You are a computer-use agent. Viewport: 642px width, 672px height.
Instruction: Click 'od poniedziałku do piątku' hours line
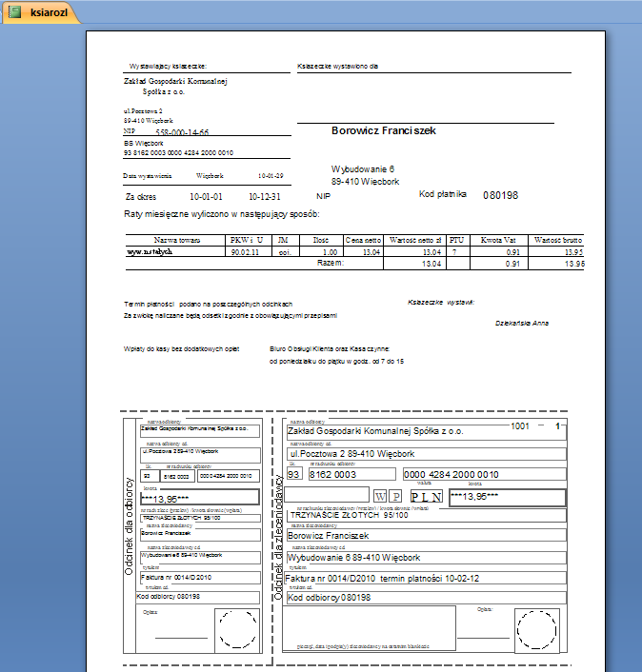point(336,362)
